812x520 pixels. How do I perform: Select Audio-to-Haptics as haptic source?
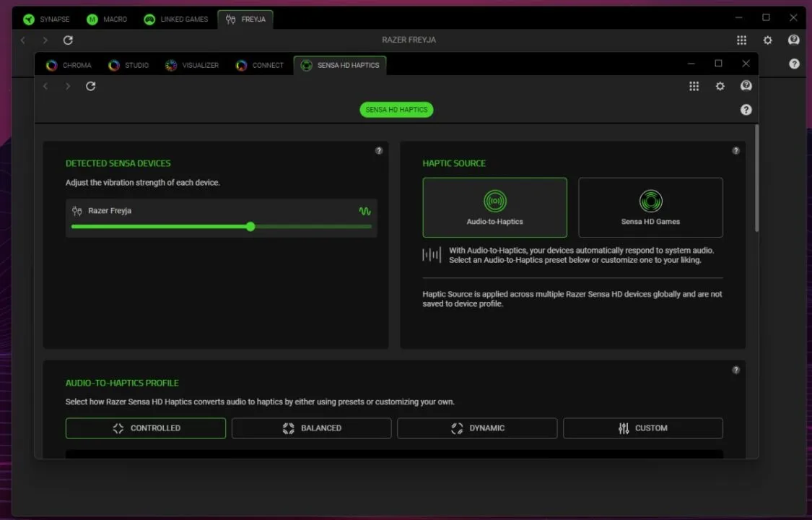point(494,207)
